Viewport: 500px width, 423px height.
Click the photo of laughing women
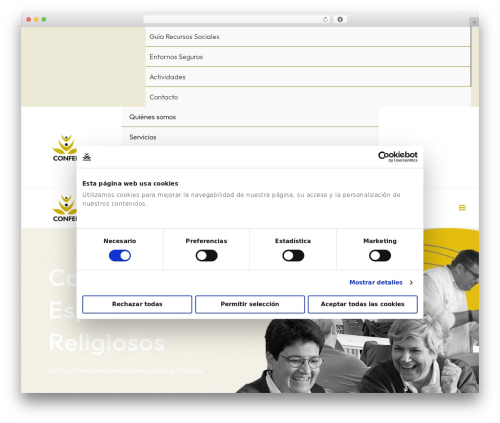[x=358, y=355]
